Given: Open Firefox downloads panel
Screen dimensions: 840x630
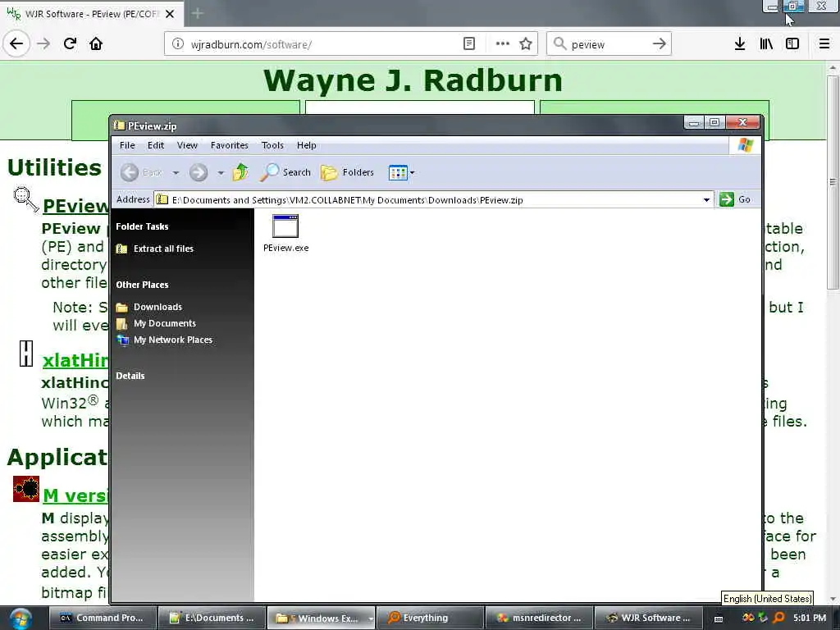Looking at the screenshot, I should point(740,43).
